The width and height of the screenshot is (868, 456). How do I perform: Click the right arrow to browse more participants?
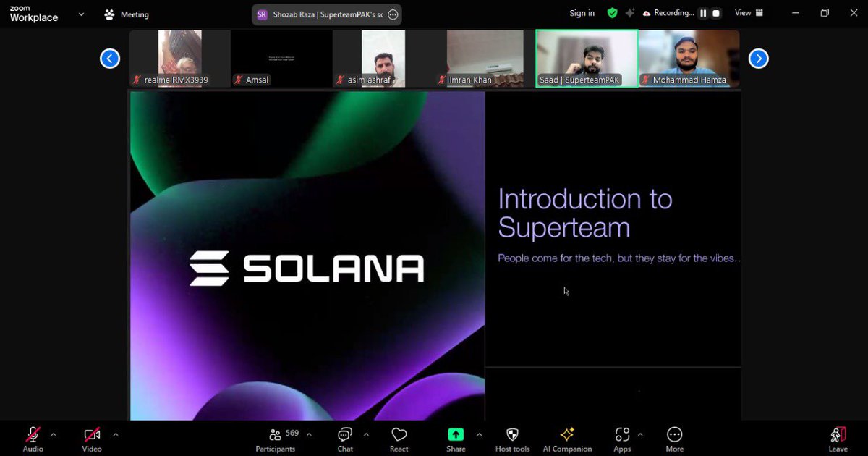tap(758, 58)
